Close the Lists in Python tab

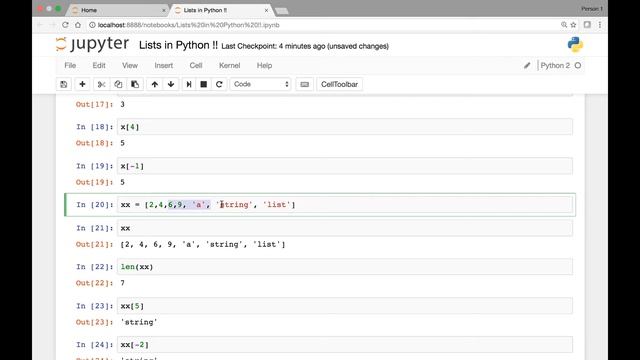point(266,10)
